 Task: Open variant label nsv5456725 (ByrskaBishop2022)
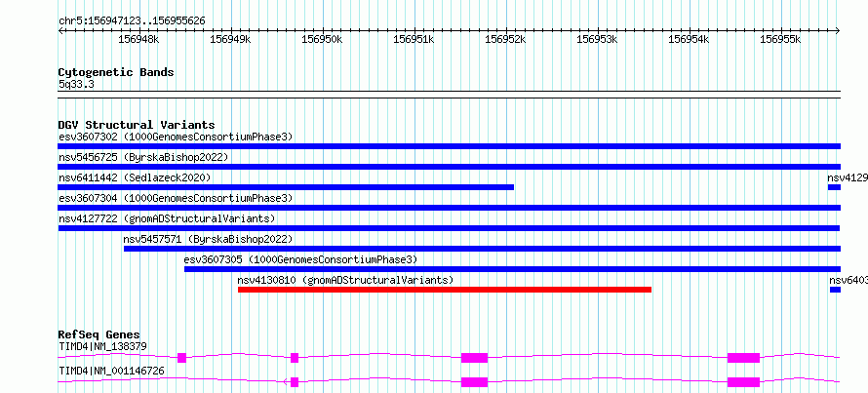click(143, 157)
